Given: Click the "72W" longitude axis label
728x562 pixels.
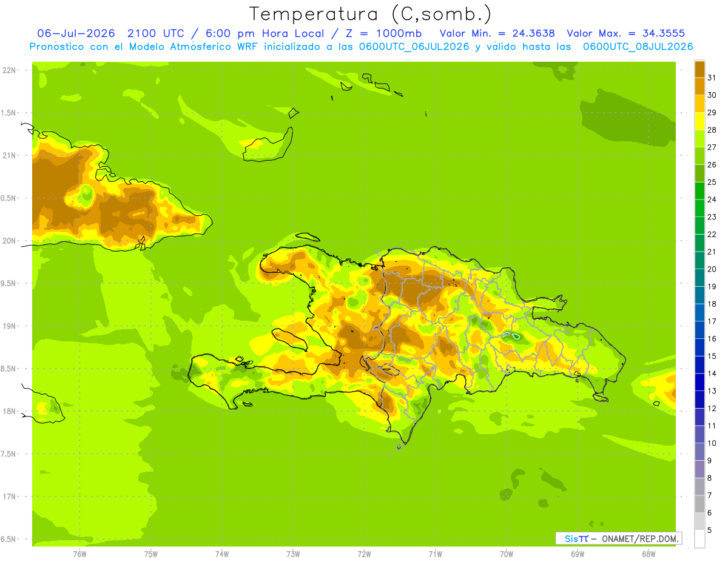Looking at the screenshot, I should point(364,554).
